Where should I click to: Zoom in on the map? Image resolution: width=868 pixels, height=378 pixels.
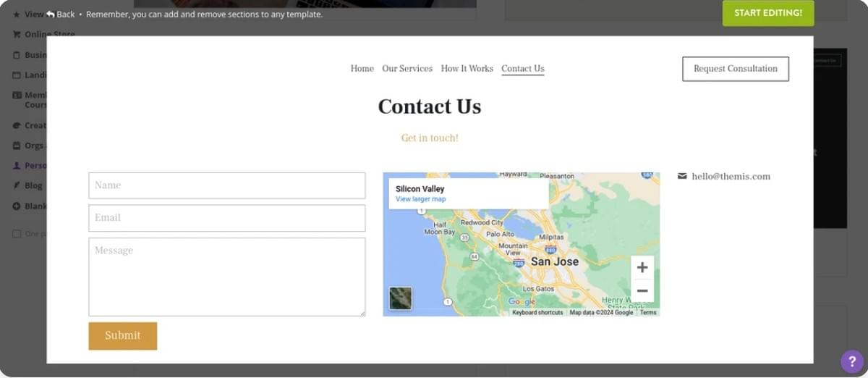click(x=642, y=268)
